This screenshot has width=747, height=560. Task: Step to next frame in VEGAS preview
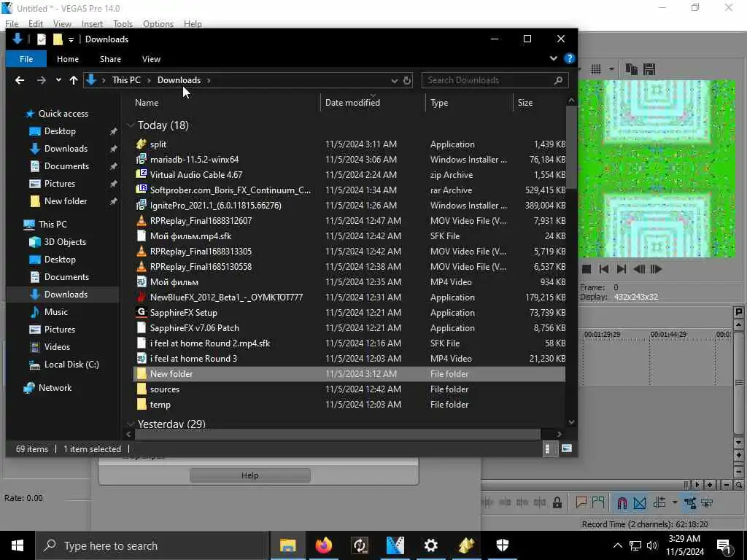tap(656, 270)
